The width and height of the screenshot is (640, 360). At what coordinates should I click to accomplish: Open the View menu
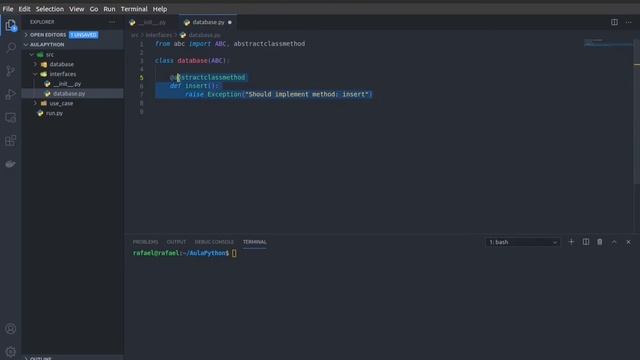[76, 9]
